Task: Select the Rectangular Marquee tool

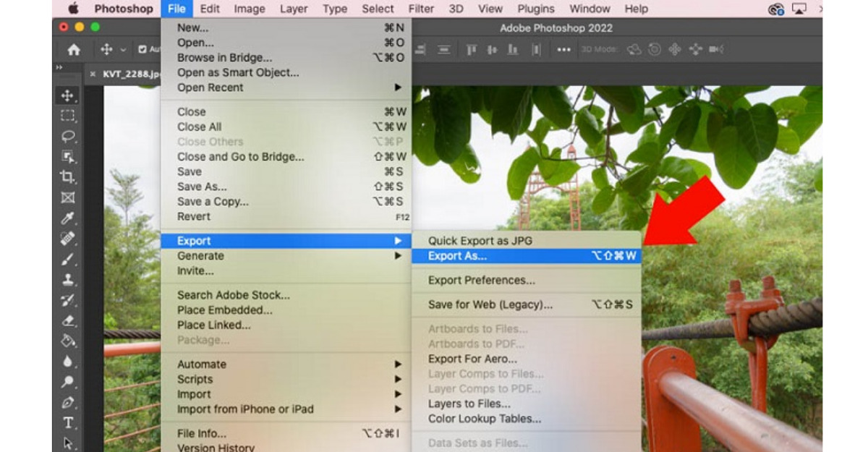Action: tap(68, 116)
